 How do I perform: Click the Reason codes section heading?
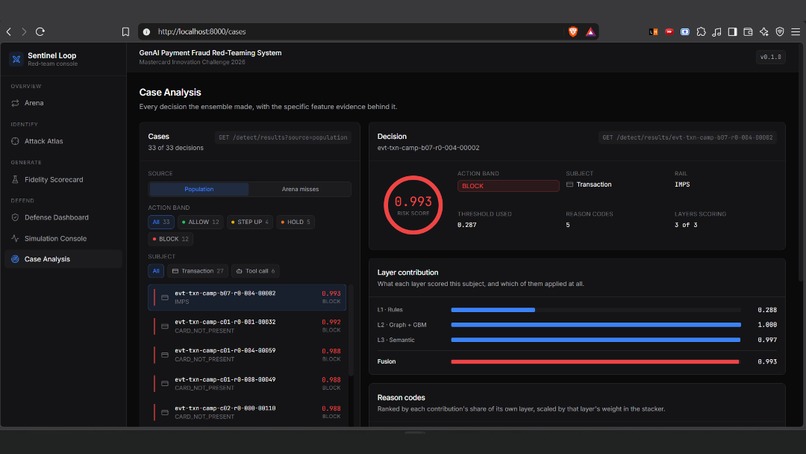401,397
